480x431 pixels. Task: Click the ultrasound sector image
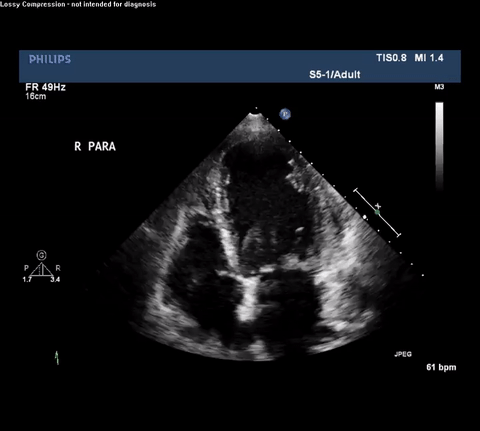[x=255, y=237]
